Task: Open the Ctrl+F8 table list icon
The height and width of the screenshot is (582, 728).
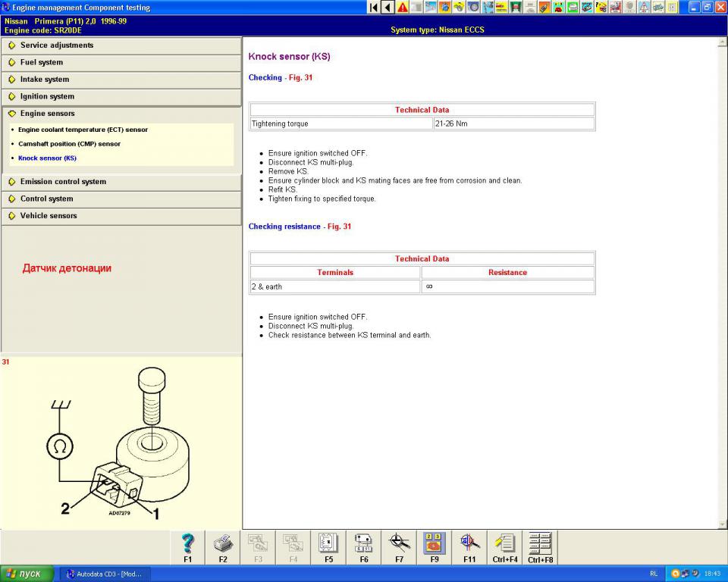Action: (x=541, y=548)
